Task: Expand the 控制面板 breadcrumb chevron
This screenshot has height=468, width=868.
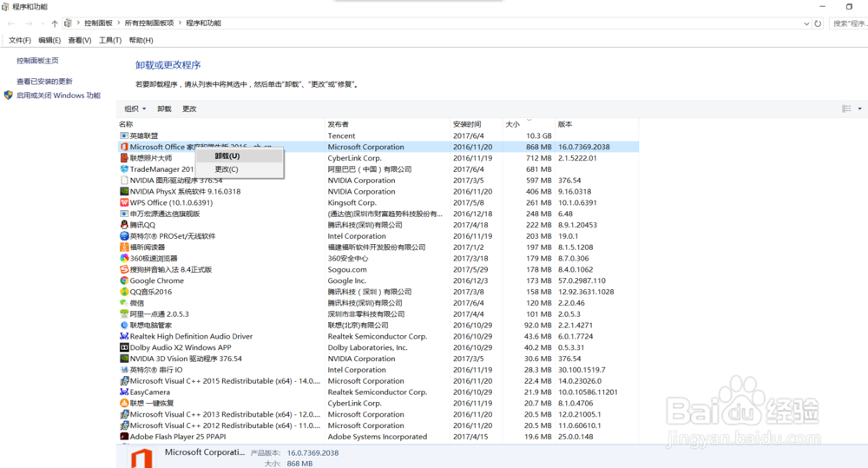Action: [118, 23]
